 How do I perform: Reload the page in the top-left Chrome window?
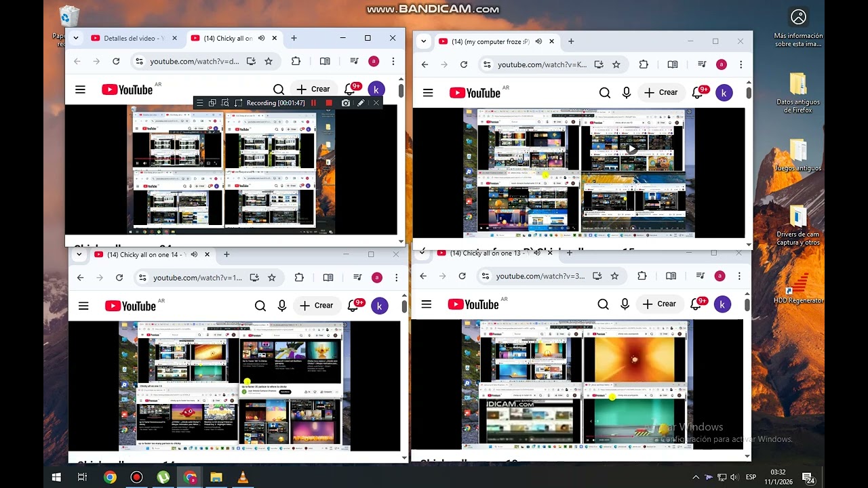[x=116, y=61]
